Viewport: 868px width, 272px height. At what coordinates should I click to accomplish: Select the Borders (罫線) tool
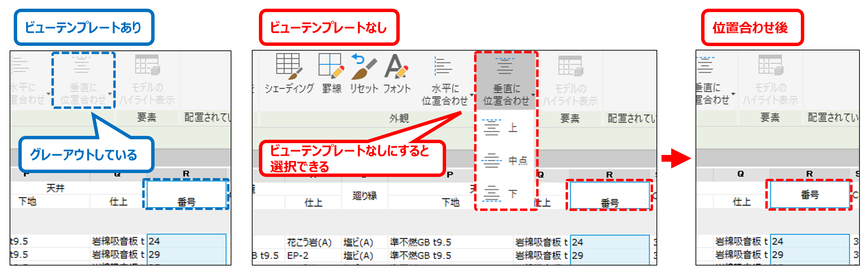332,73
